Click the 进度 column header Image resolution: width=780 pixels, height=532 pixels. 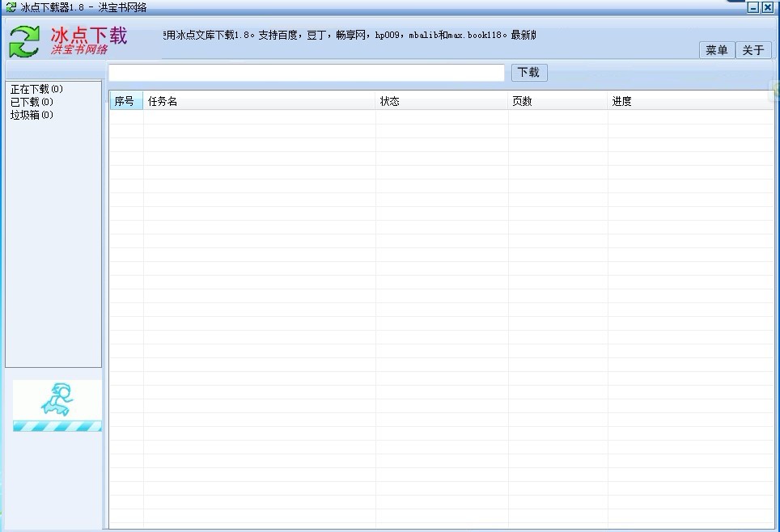click(x=689, y=101)
